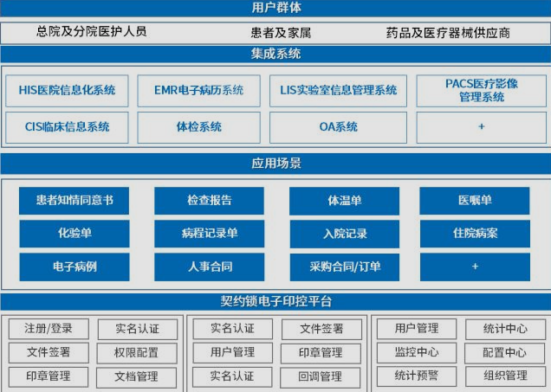551x392 pixels.
Task: Click the 体温单 tile
Action: [344, 201]
